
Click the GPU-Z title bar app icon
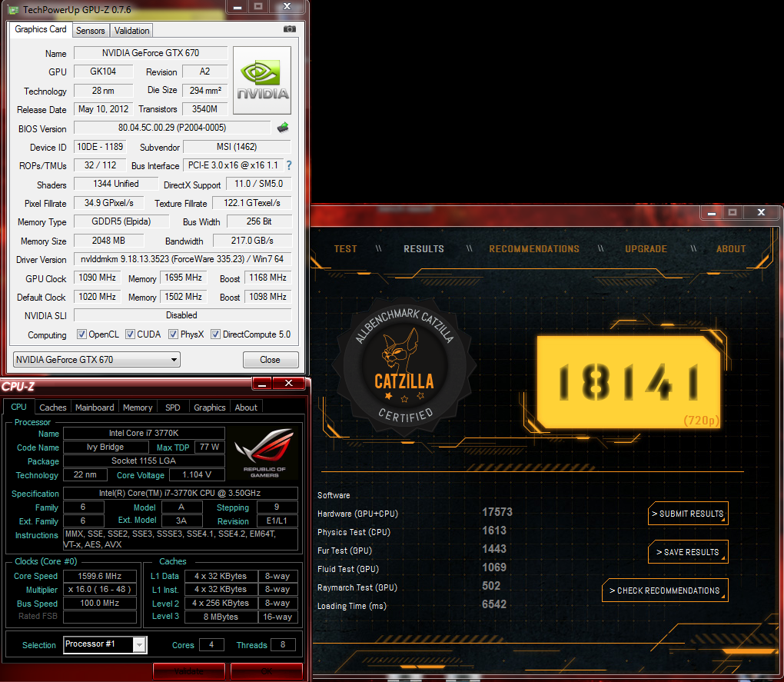pos(14,10)
